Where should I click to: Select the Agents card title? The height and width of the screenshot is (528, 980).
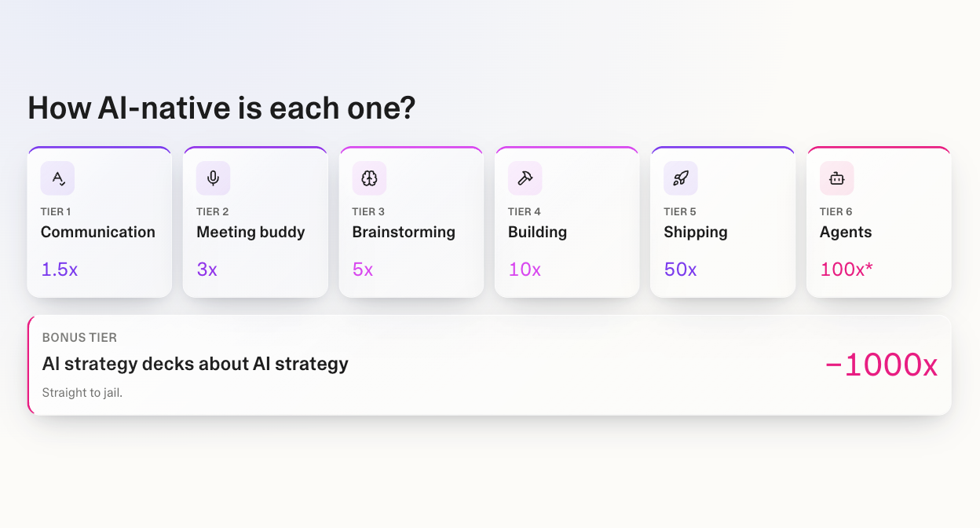point(846,233)
